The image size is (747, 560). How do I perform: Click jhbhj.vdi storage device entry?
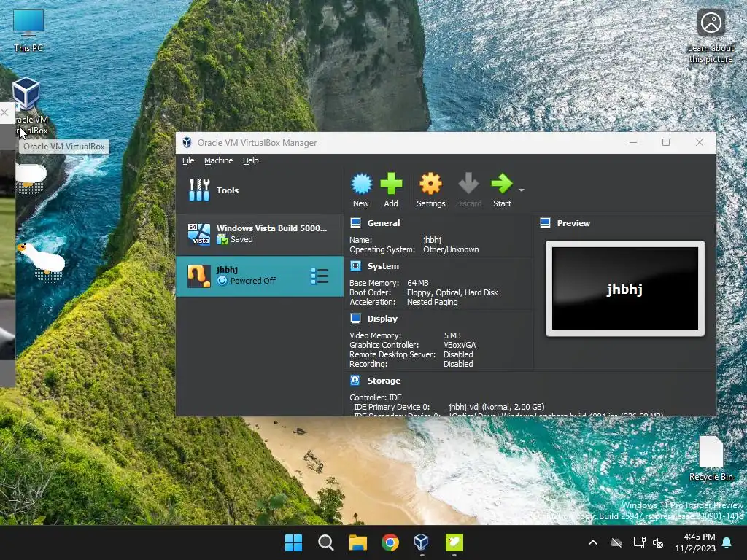[x=496, y=407]
